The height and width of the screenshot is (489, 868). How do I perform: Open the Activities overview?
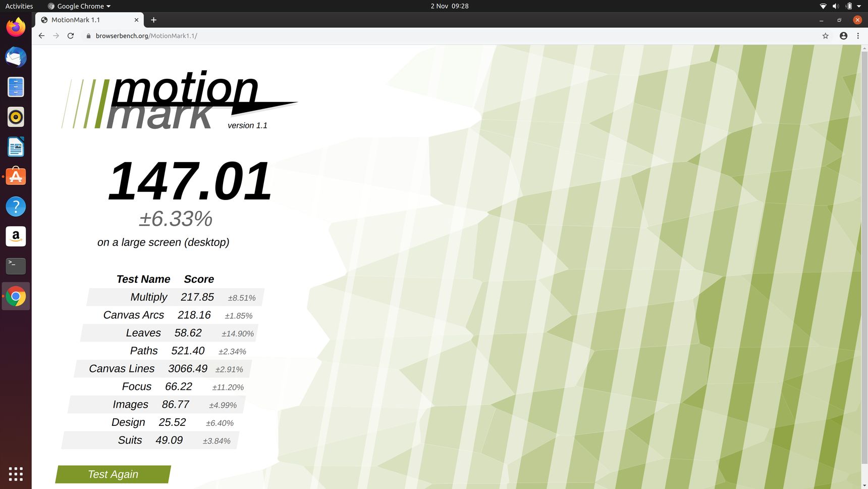click(19, 6)
